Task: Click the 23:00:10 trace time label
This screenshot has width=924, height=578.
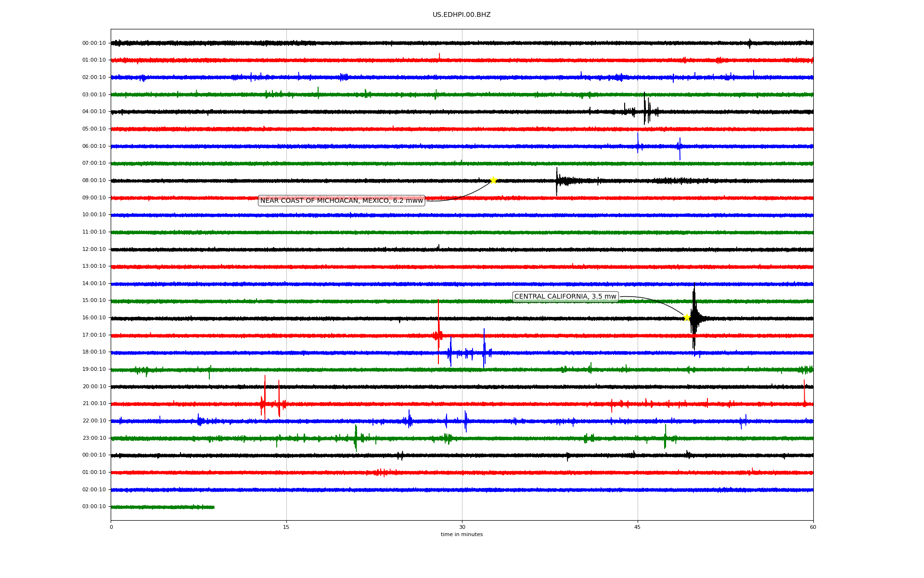Action: 94,438
